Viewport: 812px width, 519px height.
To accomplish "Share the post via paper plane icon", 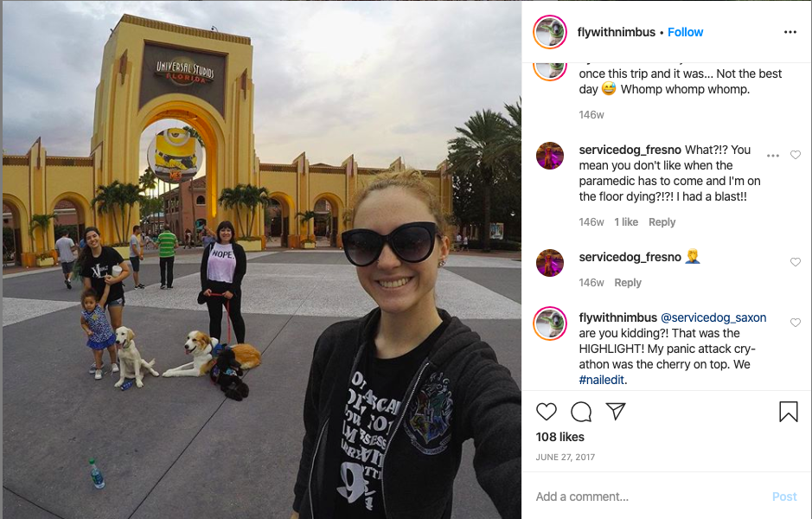I will coord(616,411).
